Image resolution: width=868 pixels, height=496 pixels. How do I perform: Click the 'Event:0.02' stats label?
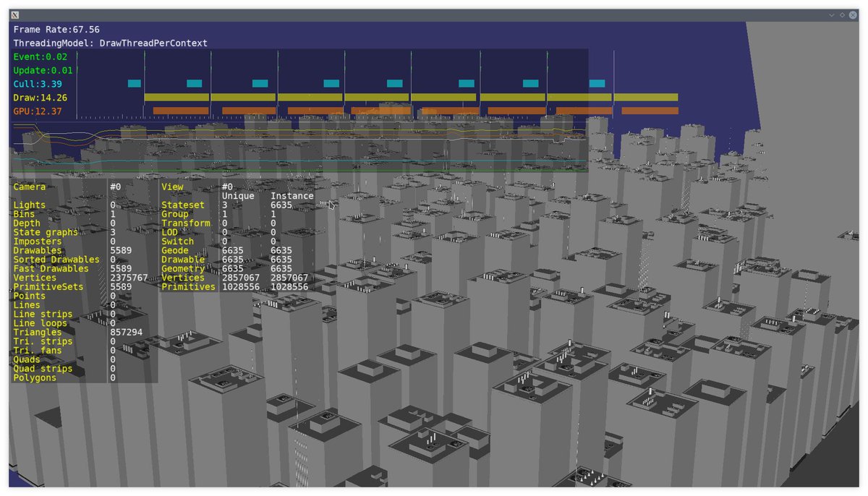(x=40, y=56)
